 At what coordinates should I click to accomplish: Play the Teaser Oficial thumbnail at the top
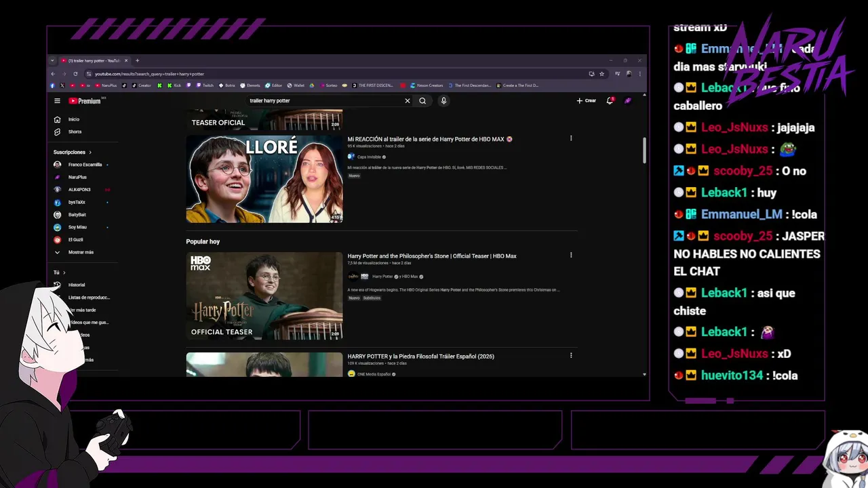264,119
